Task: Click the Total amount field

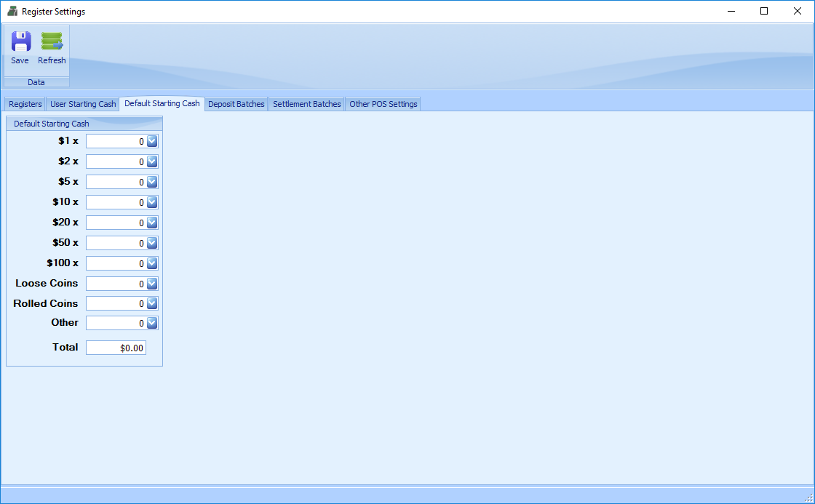Action: [x=116, y=348]
